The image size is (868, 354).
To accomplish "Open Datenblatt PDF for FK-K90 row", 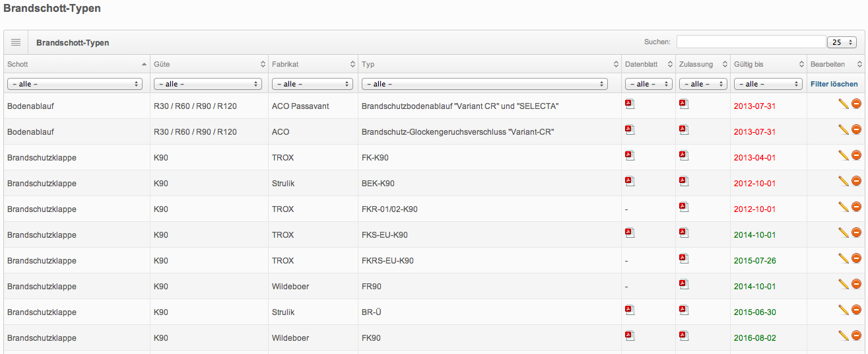I will click(630, 155).
